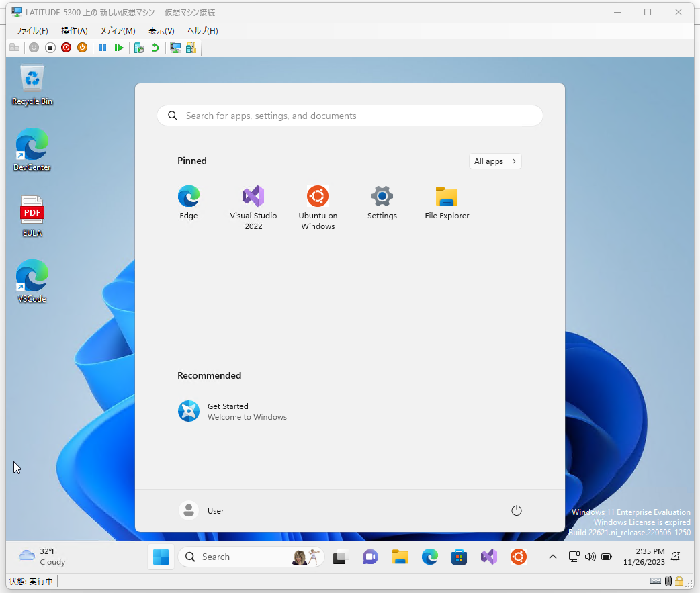This screenshot has height=593, width=700.
Task: Open the 表示(V) menu
Action: [x=161, y=30]
